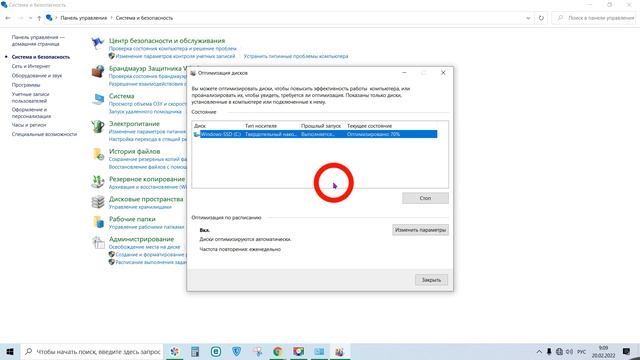This screenshot has width=640, height=360.
Task: Click the Up folder arrow
Action: (x=39, y=18)
